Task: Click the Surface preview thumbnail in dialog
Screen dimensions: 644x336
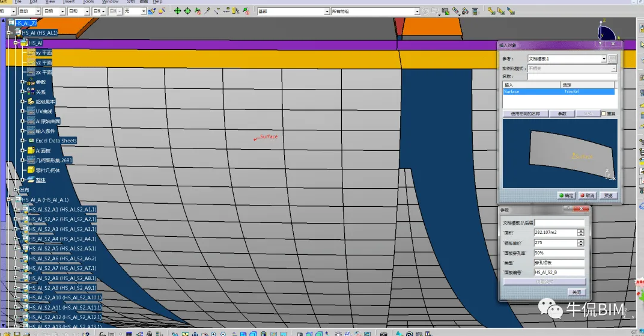Action: [x=560, y=153]
